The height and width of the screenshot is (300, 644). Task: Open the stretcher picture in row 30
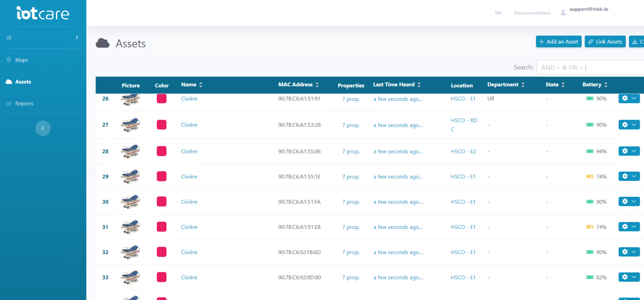(130, 202)
